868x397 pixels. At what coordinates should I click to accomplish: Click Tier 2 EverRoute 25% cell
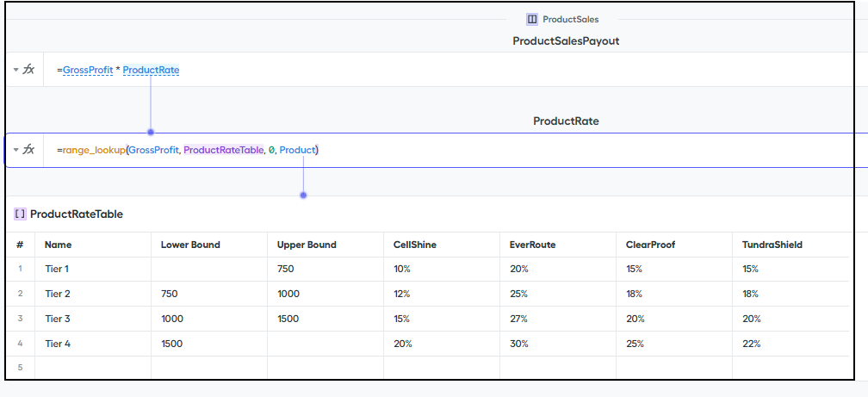point(558,294)
